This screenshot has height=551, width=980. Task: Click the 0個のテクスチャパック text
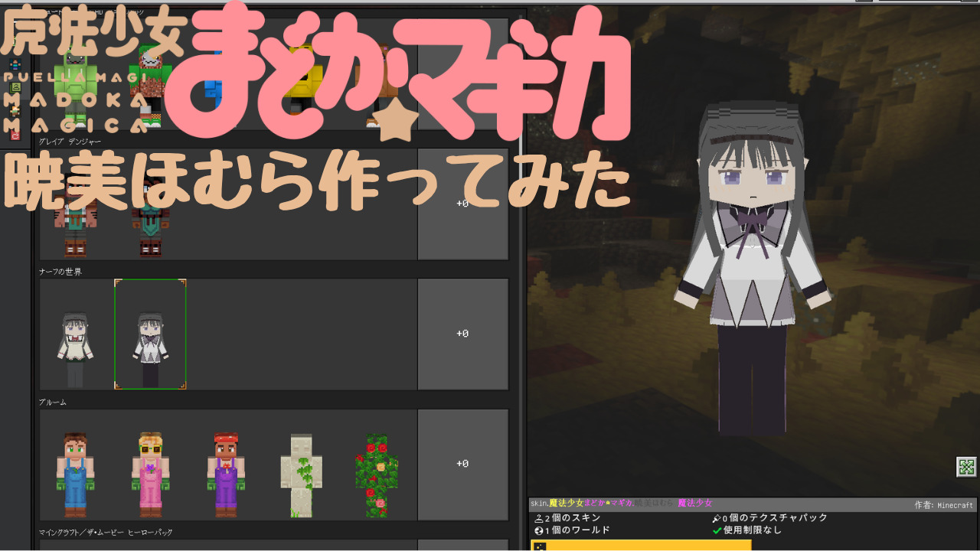pyautogui.click(x=775, y=518)
